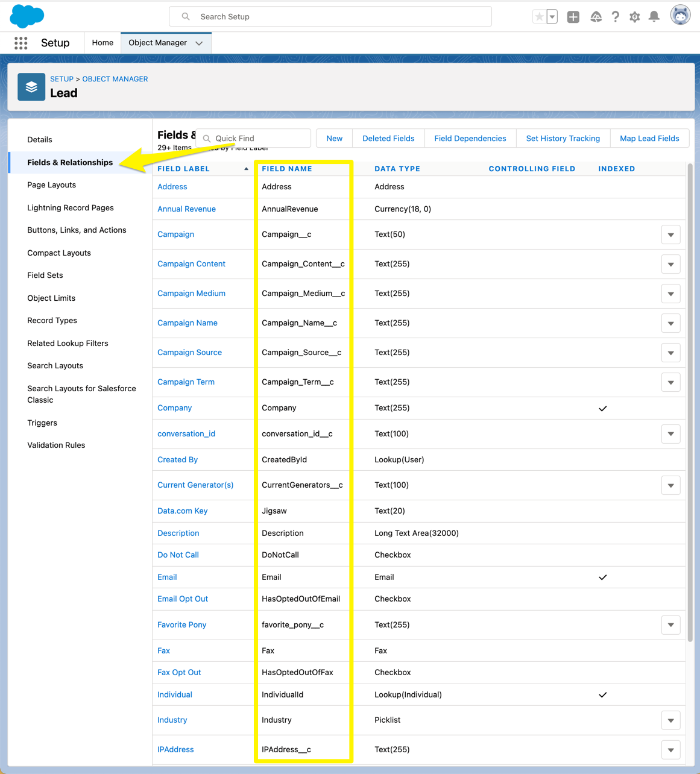700x774 pixels.
Task: Expand the Object Manager tab chevron
Action: [x=199, y=43]
